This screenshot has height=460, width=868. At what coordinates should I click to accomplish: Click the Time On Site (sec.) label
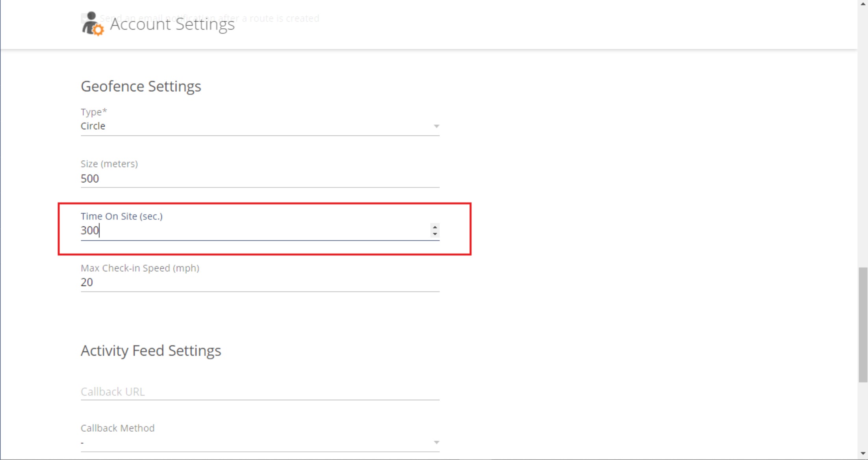pyautogui.click(x=122, y=216)
